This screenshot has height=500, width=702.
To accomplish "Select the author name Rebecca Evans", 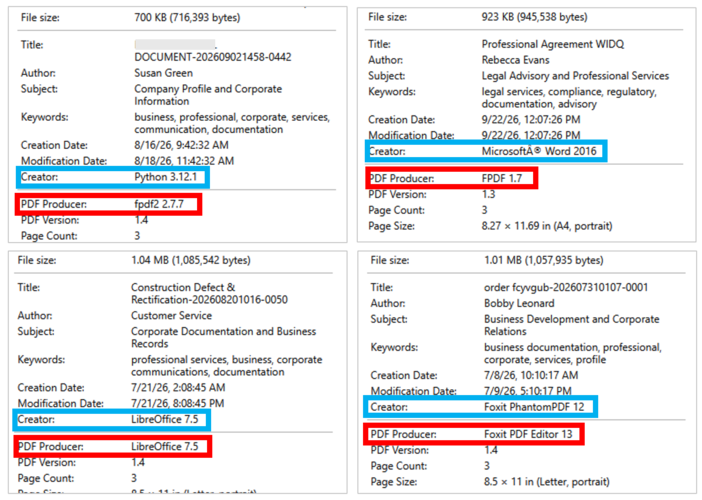I will pyautogui.click(x=515, y=60).
